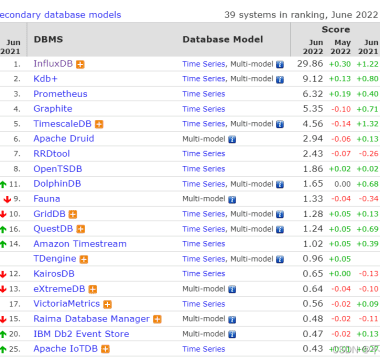Click the orange plus icon beside Raima Database Manager
The image size is (380, 360).
(x=157, y=319)
